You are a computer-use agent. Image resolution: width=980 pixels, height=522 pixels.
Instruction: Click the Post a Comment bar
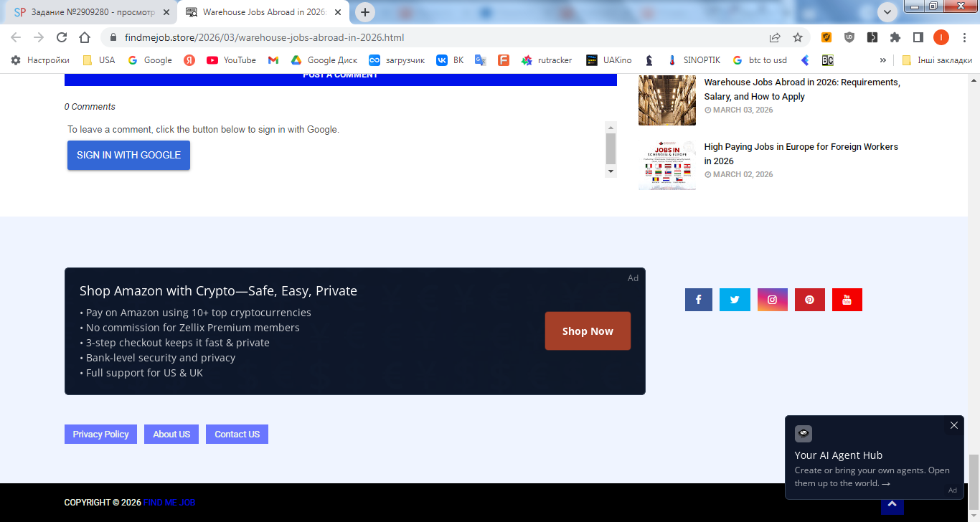(341, 79)
